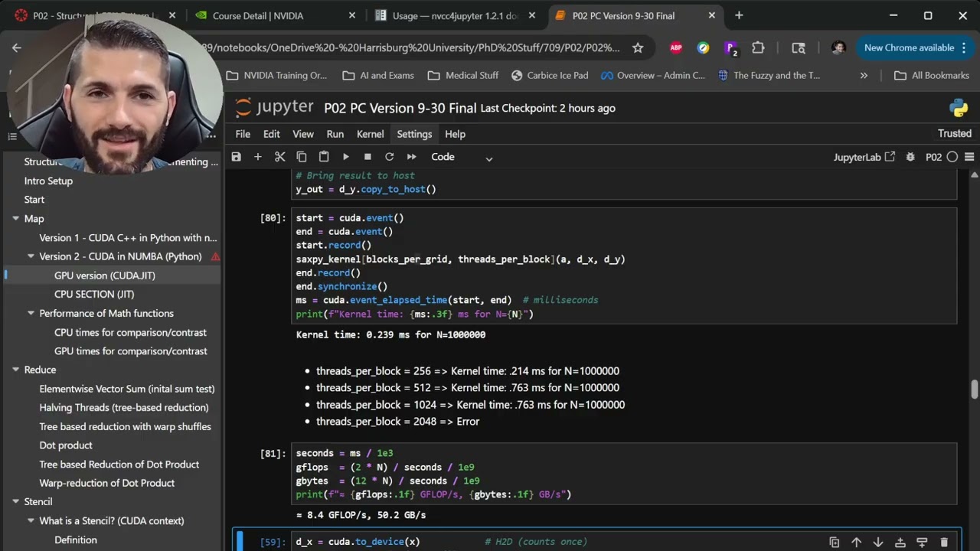
Task: Click the Trusted notebook indicator
Action: pos(955,133)
